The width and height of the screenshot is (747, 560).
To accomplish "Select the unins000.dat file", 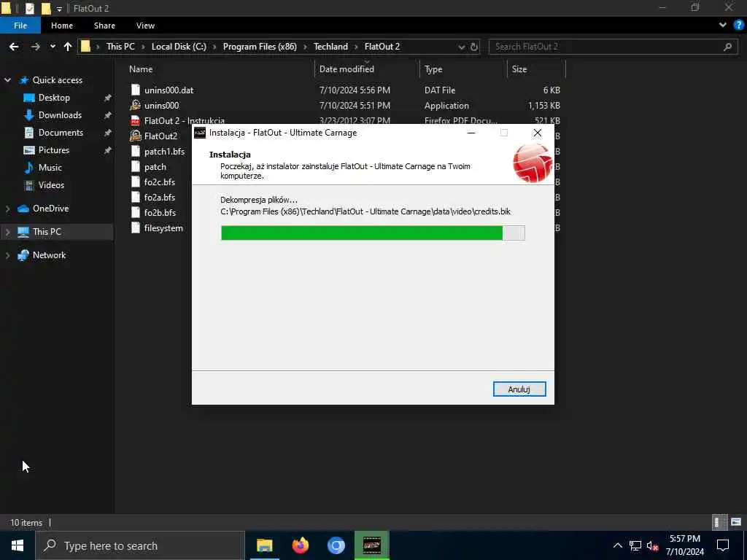I will pyautogui.click(x=169, y=90).
